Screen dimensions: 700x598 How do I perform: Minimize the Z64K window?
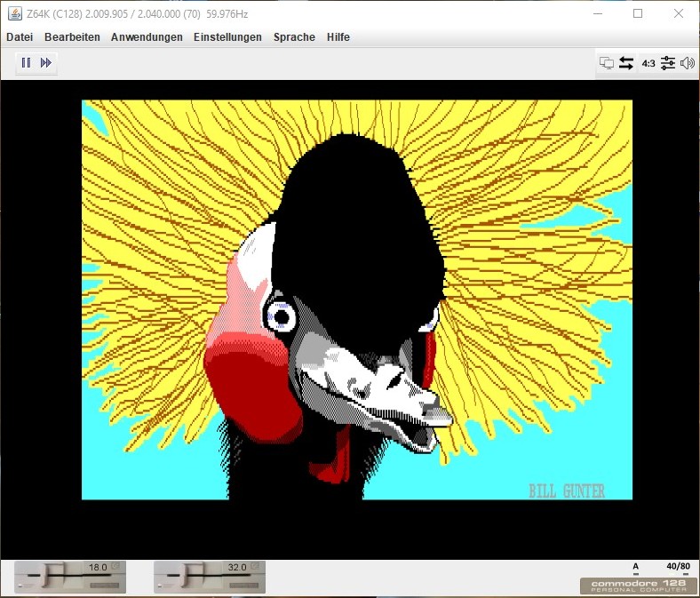coord(598,13)
